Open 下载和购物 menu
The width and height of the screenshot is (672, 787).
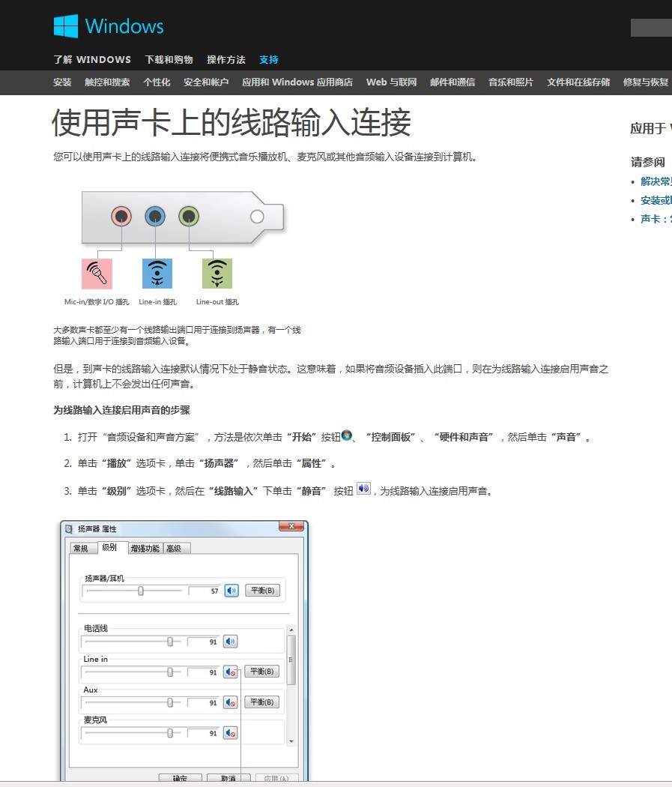169,60
